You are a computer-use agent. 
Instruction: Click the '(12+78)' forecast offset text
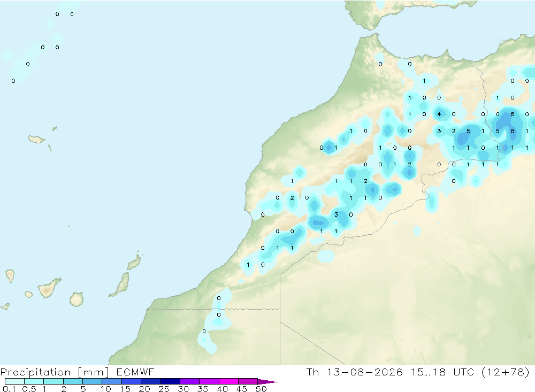(506, 372)
